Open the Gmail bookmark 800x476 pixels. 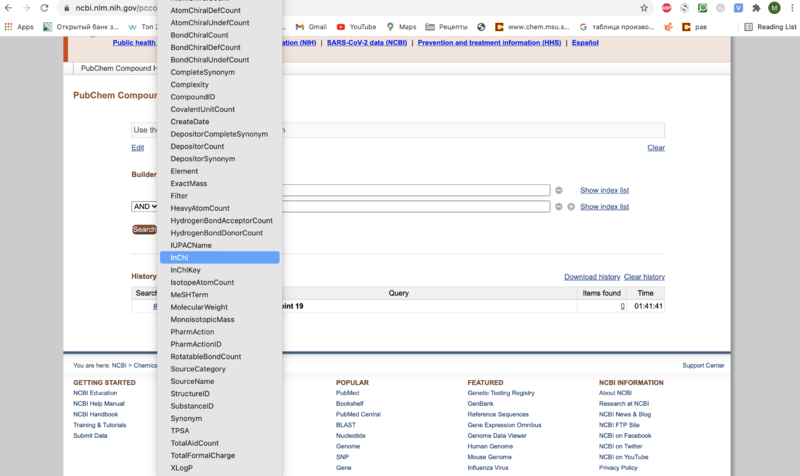pyautogui.click(x=311, y=27)
